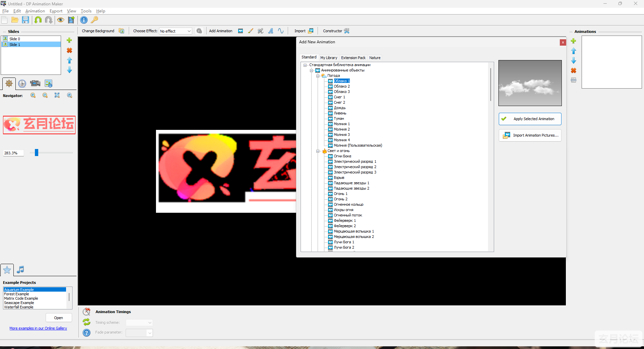
Task: Click the icon beside Change Background
Action: pyautogui.click(x=121, y=31)
